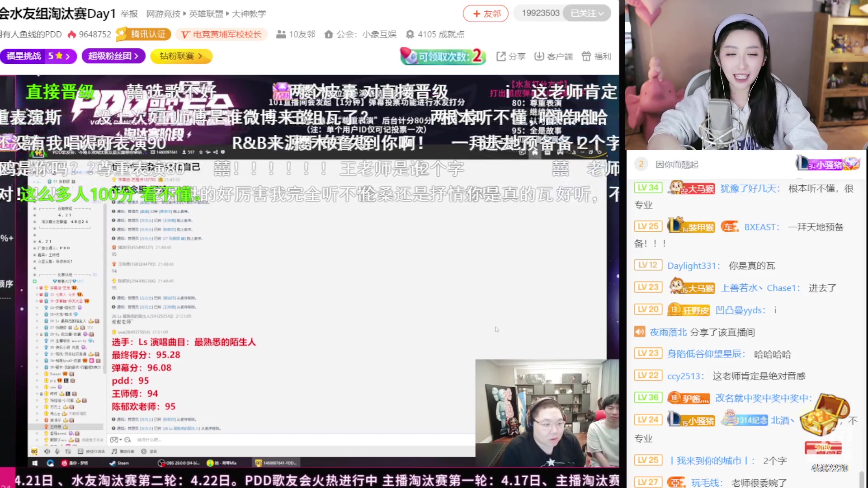Click the 可领取次数 rocket reward banner
Image resolution: width=868 pixels, height=488 pixels.
443,56
